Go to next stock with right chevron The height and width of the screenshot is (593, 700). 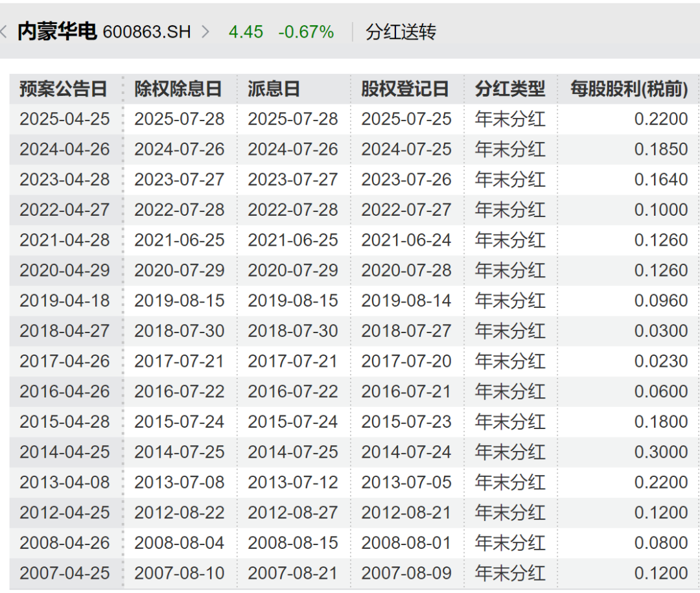click(205, 32)
